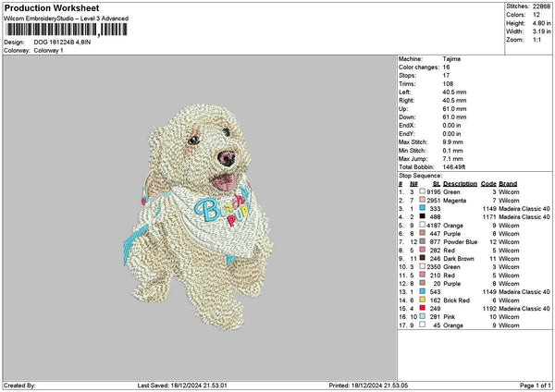The image size is (555, 392).
Task: Click the white swatch beside 45 Orange
Action: (423, 325)
